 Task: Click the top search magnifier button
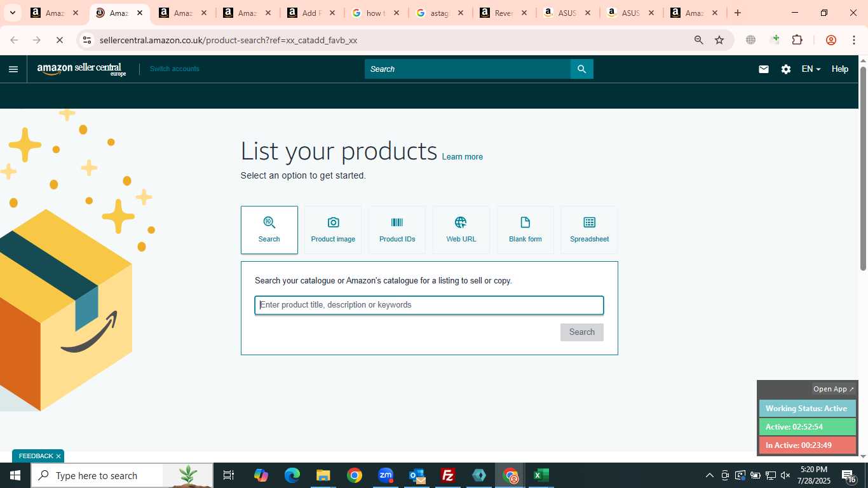click(581, 69)
